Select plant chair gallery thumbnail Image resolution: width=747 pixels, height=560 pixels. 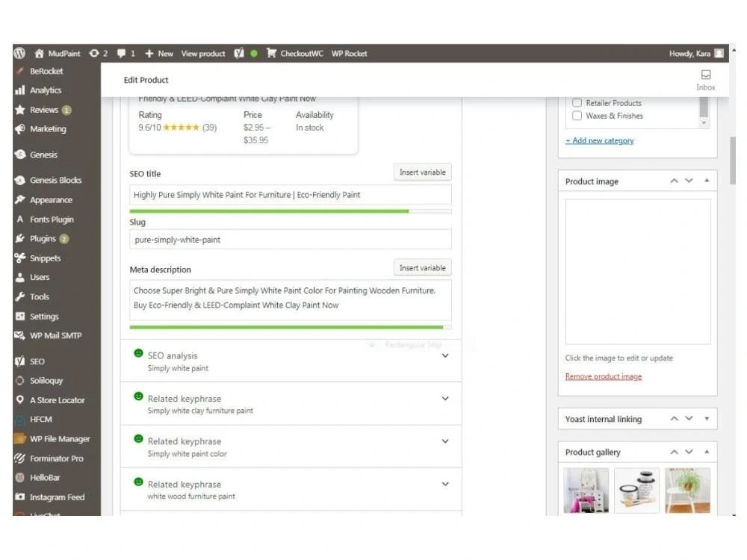[x=687, y=491]
